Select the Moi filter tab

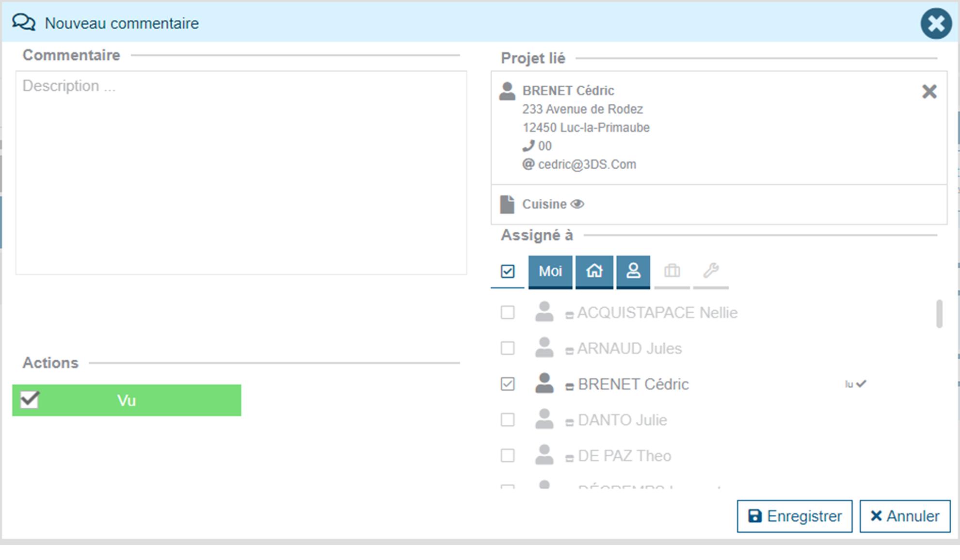(x=550, y=271)
